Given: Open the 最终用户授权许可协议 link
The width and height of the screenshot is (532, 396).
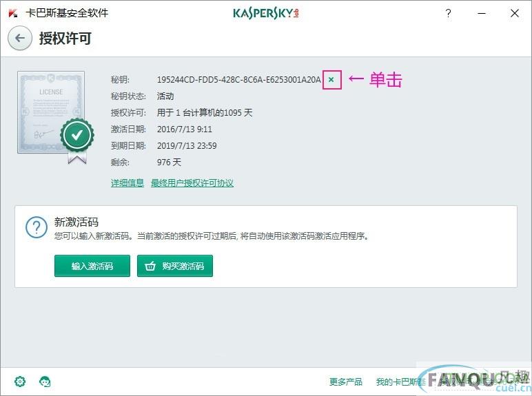Looking at the screenshot, I should (192, 183).
